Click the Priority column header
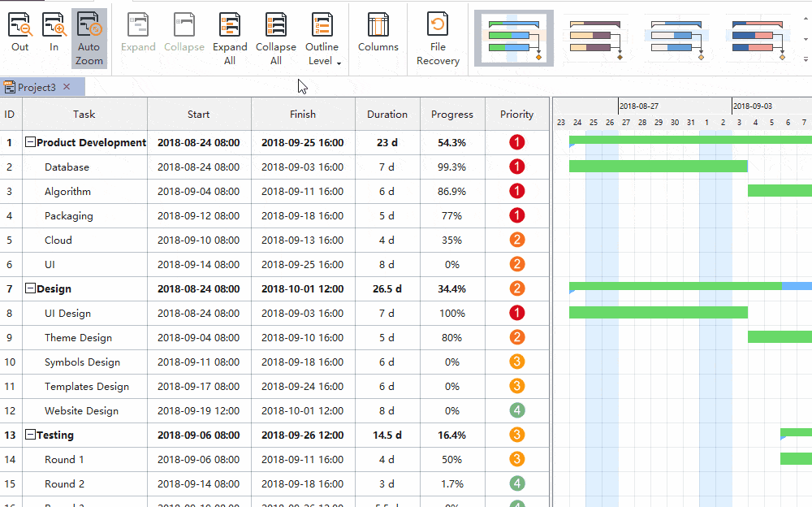812x507 pixels. (x=516, y=115)
